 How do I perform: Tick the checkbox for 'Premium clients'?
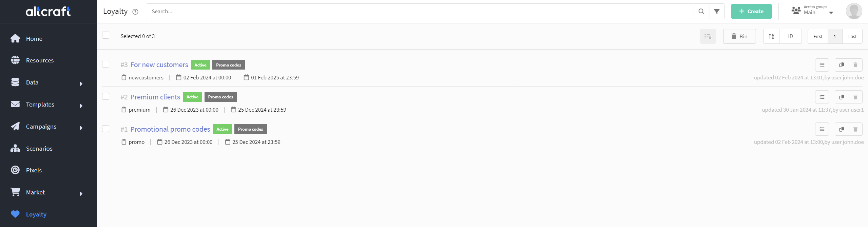coord(106,96)
